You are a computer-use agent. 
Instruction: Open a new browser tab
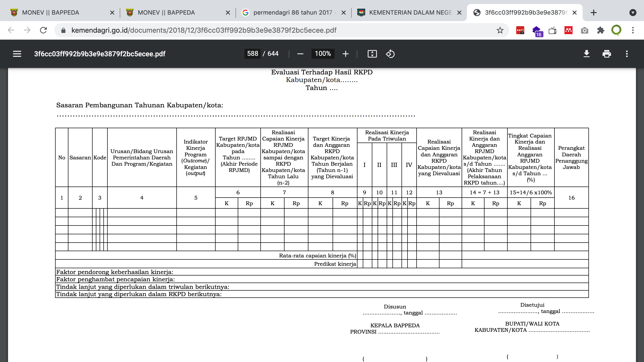tap(593, 13)
